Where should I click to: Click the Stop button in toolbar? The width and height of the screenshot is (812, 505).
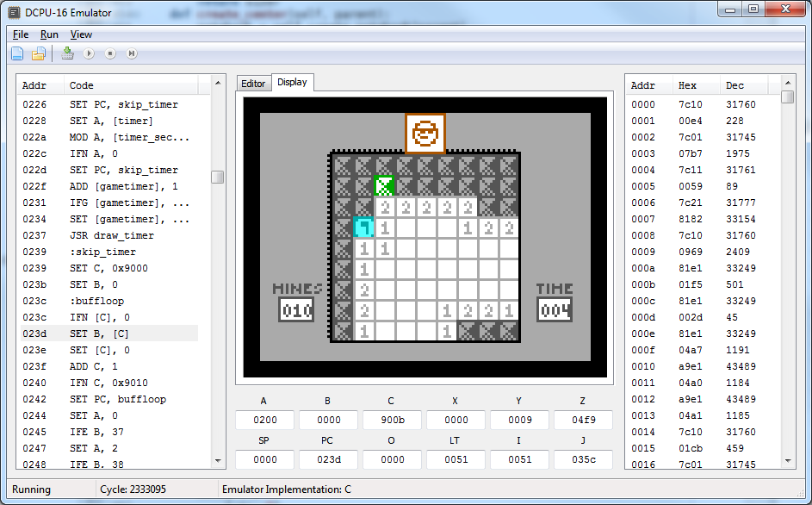(110, 53)
